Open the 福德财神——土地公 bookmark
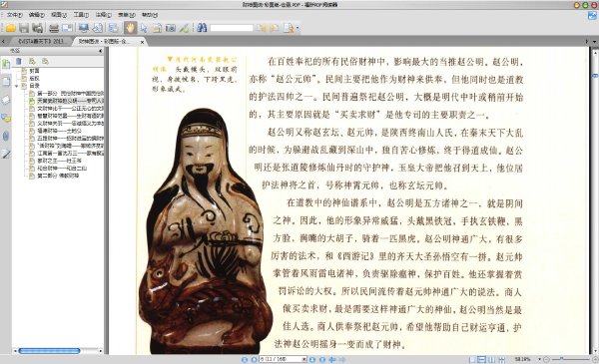Screen dimensions: 599x364 pos(59,131)
